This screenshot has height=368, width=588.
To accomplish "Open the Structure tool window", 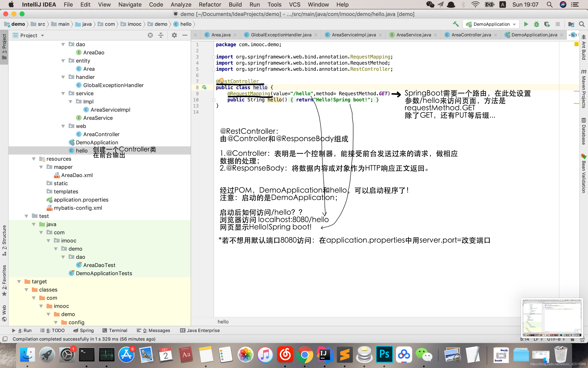I will click(4, 240).
